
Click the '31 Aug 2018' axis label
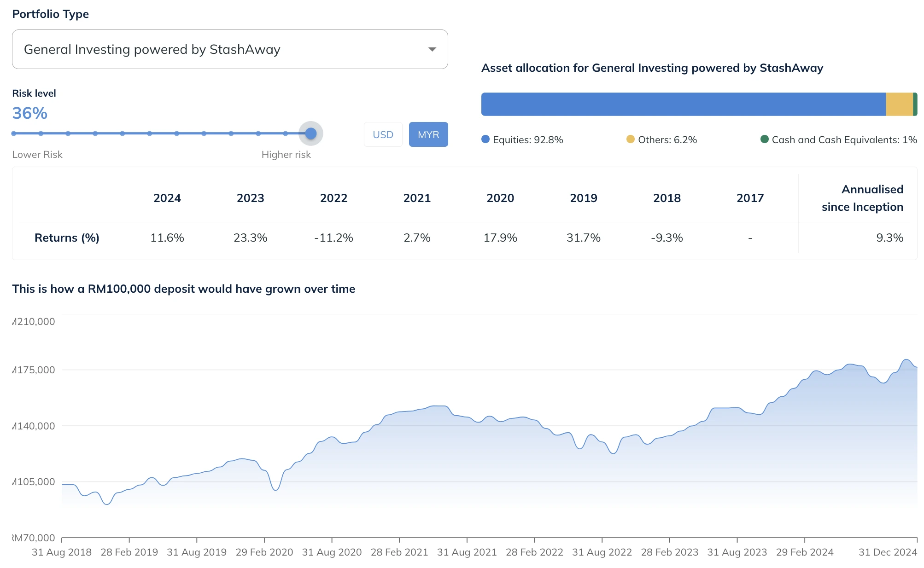62,552
